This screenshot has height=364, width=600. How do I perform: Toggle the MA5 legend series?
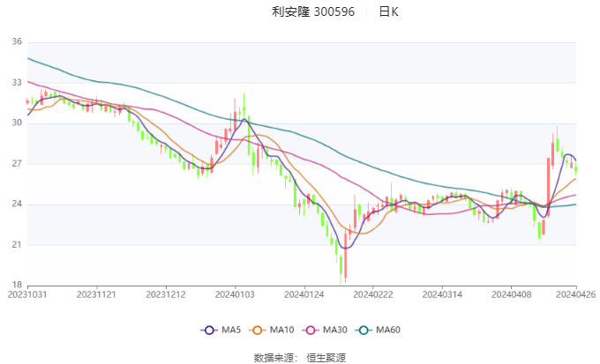click(x=221, y=330)
